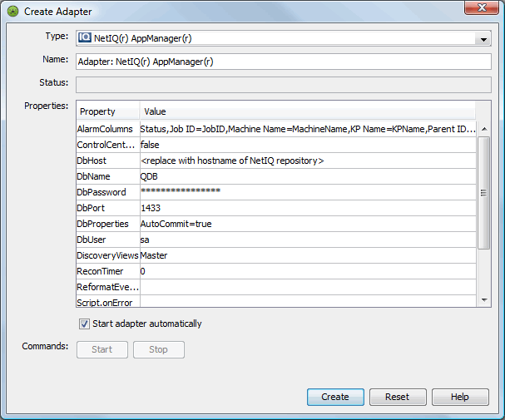Select the DbHost property cell
This screenshot has height=420, width=505.
pos(108,161)
